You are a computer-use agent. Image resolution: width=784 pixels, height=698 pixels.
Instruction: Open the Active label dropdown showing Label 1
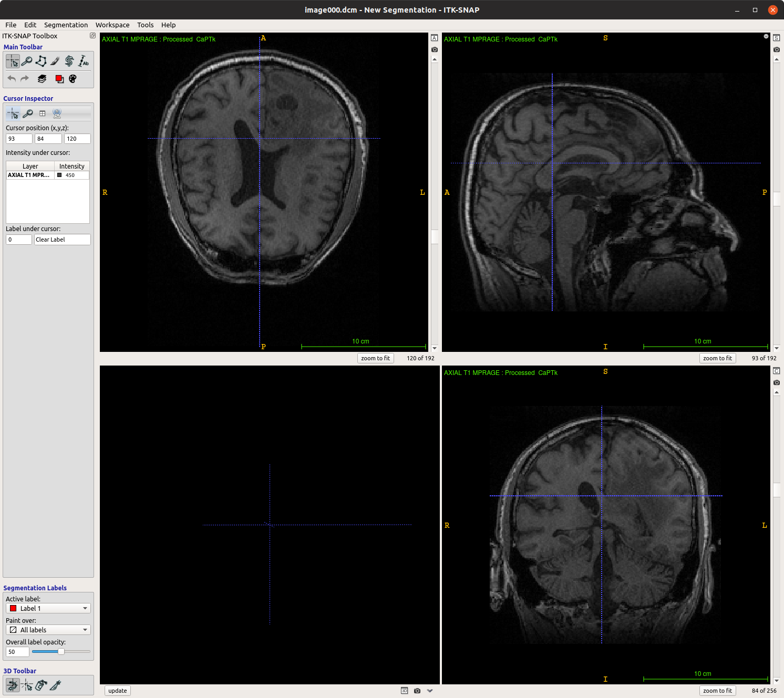[48, 608]
